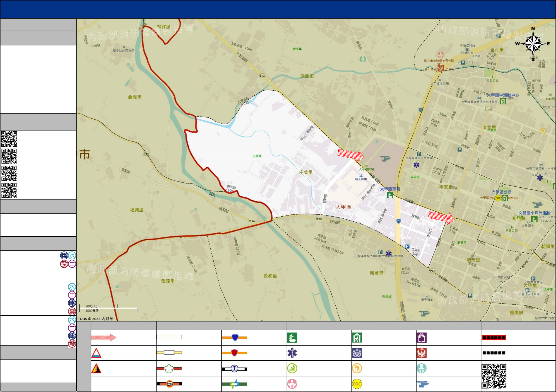
Task: Click the red 大甲區 district label
Action: pos(343,207)
